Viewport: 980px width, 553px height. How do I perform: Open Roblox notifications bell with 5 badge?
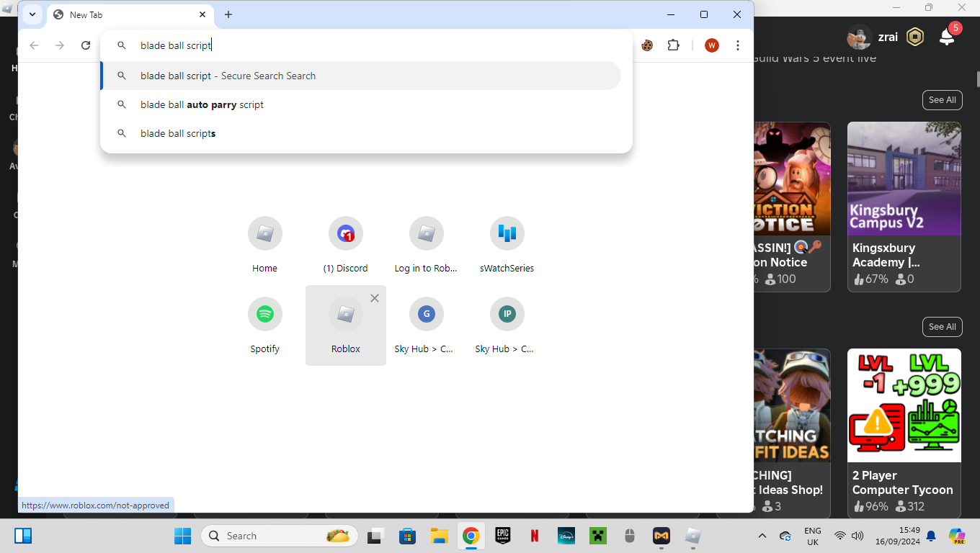[x=948, y=37]
